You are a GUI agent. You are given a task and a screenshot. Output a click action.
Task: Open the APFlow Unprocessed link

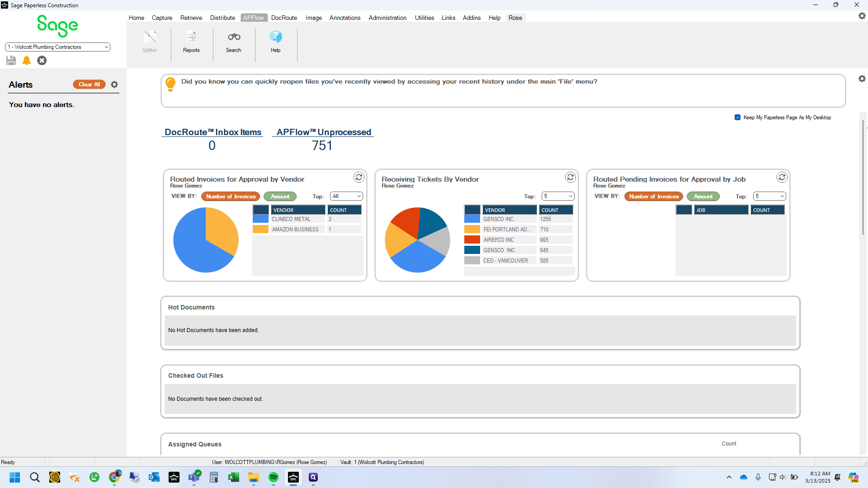pos(324,132)
